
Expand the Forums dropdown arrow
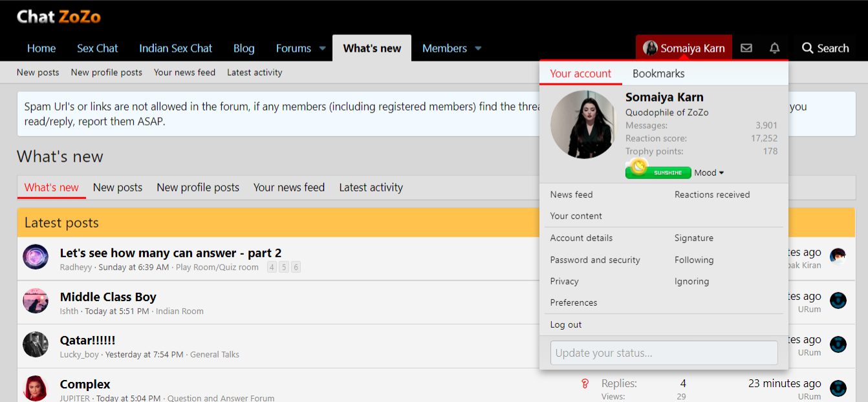coord(322,48)
